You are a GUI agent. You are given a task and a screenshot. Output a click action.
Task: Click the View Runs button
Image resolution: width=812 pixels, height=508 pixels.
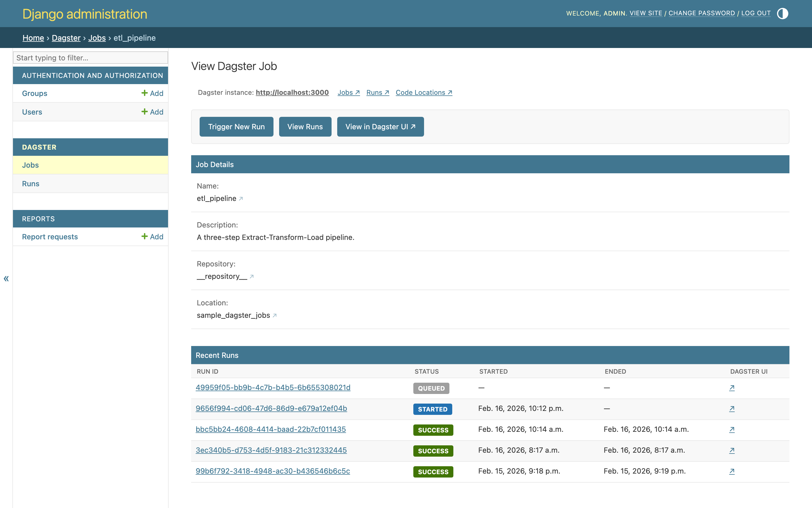[305, 127]
